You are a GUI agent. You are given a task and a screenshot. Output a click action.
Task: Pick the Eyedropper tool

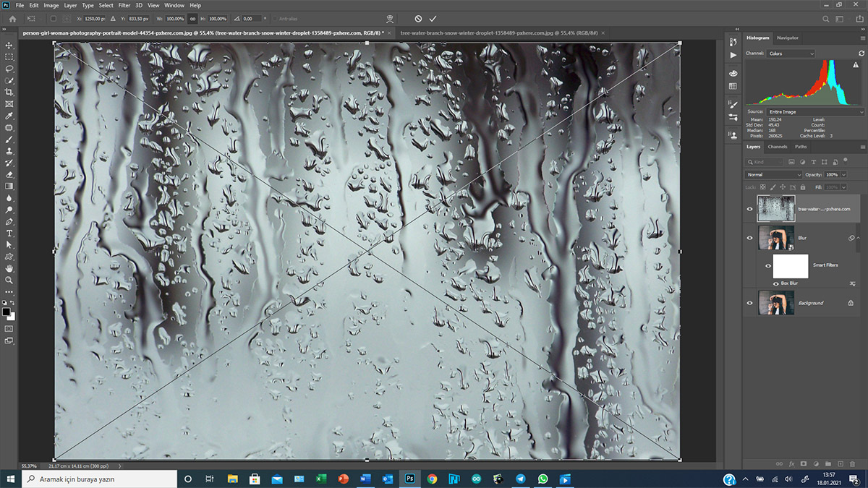tap(9, 116)
